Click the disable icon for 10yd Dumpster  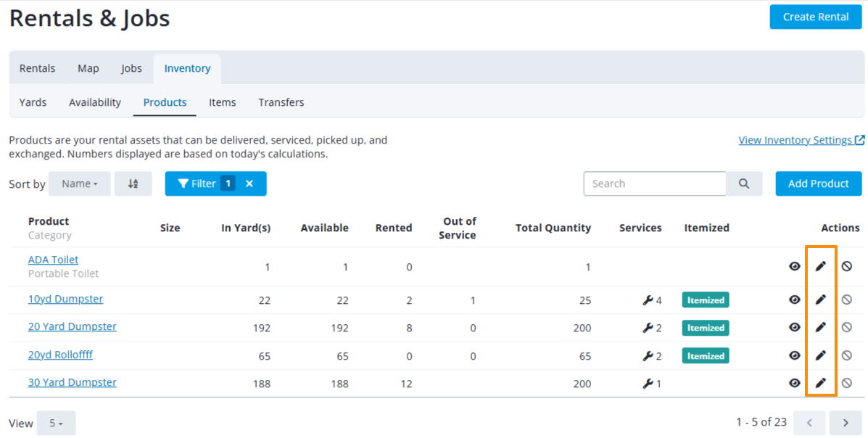coord(846,299)
